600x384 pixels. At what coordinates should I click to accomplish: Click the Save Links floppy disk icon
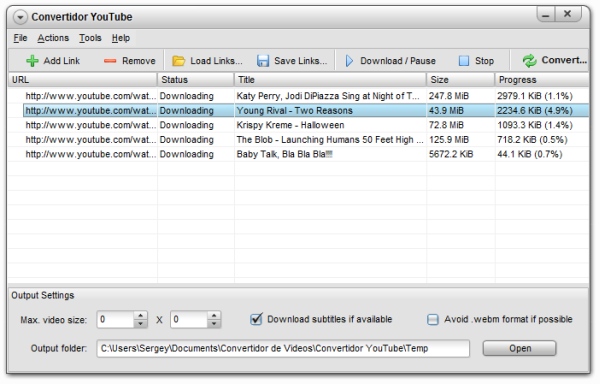coord(263,61)
